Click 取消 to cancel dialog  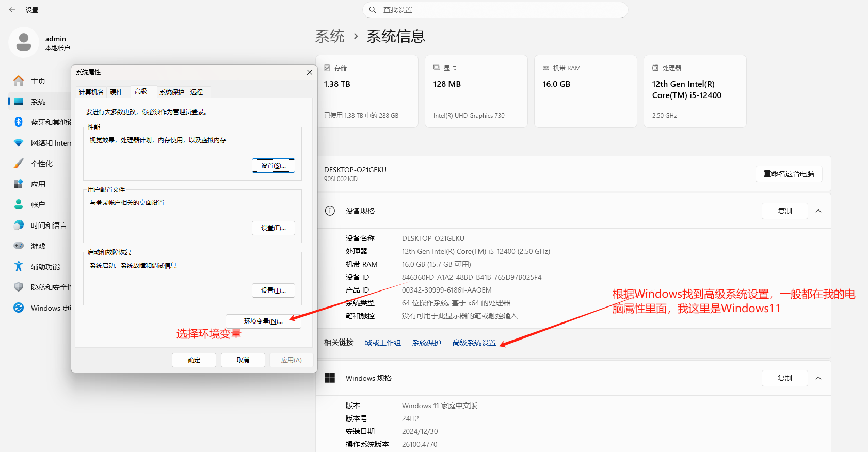[x=243, y=360]
